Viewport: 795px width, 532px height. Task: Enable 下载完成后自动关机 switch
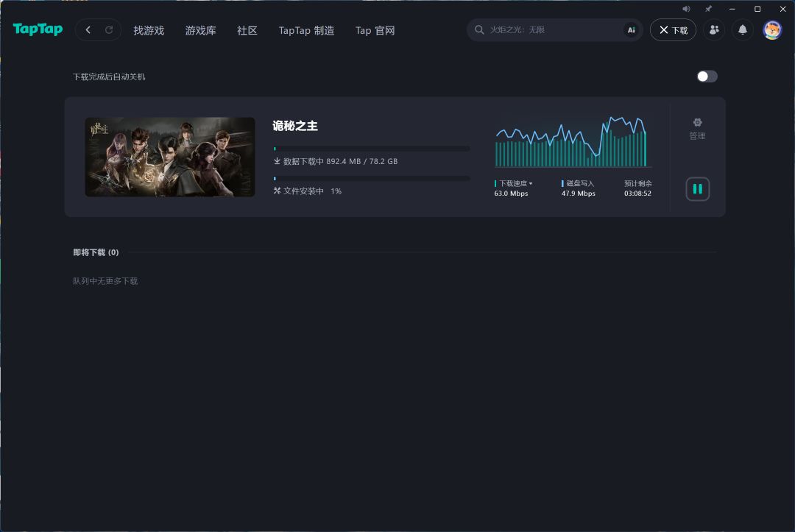707,77
